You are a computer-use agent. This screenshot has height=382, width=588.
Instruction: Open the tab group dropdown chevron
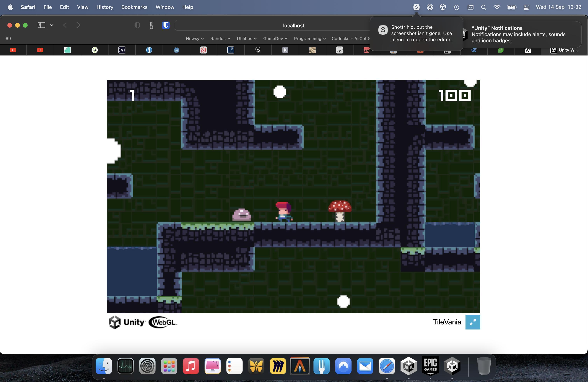(x=52, y=25)
